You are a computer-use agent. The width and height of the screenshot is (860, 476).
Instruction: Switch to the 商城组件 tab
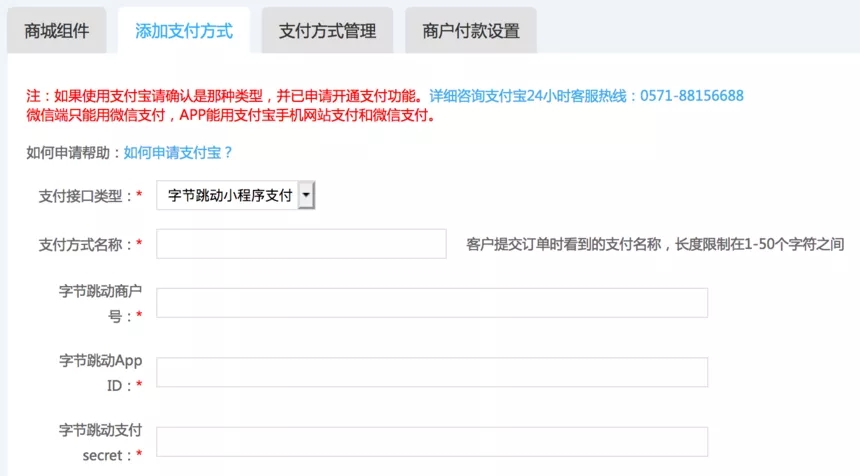pyautogui.click(x=56, y=31)
